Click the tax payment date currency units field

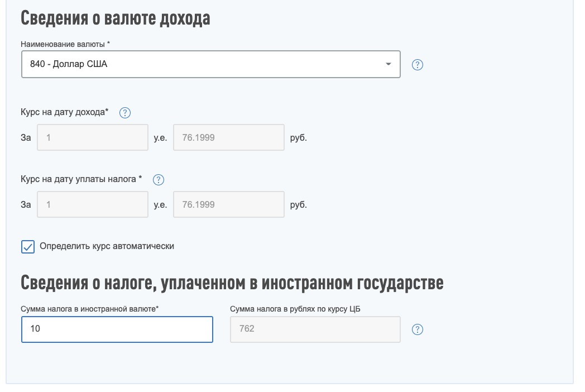point(92,204)
